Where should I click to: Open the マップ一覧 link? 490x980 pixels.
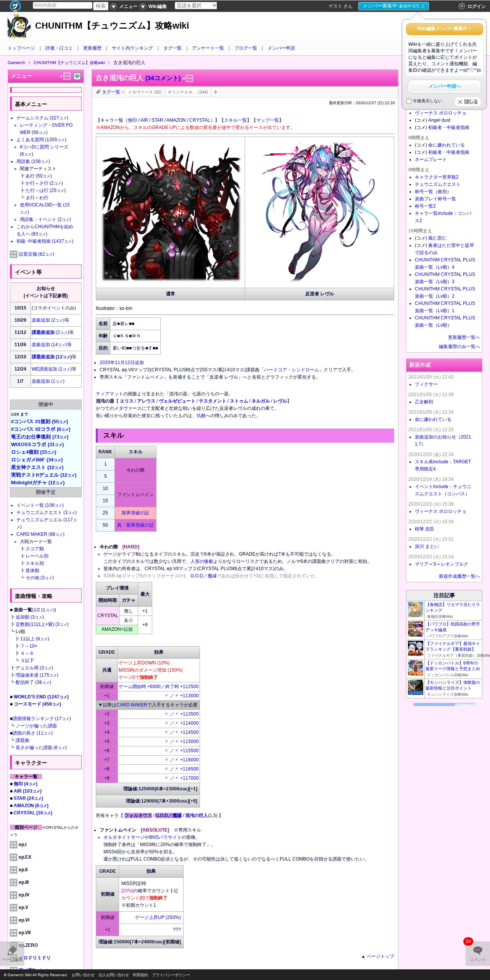click(x=268, y=120)
